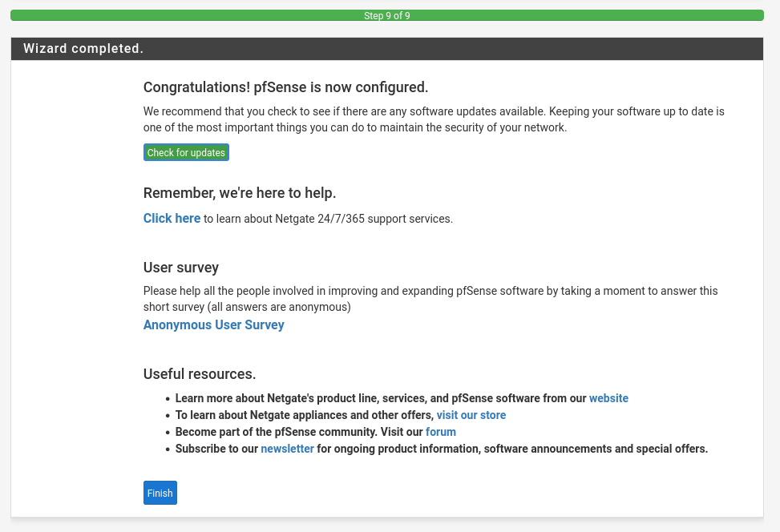Click the 'Remember, we're here to help.' heading
This screenshot has height=532, width=780.
(239, 193)
